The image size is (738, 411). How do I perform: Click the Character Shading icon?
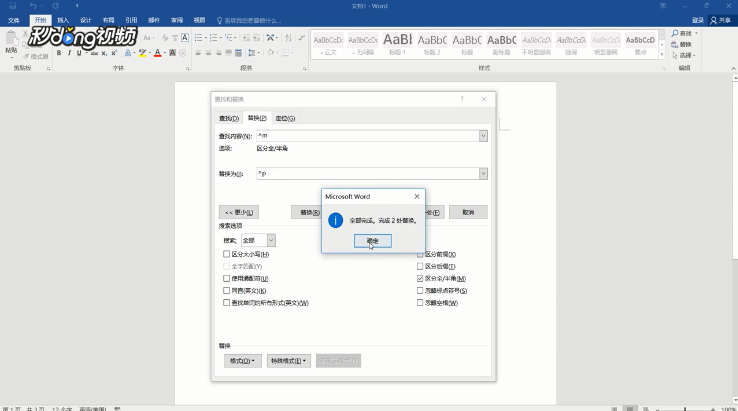(x=173, y=53)
